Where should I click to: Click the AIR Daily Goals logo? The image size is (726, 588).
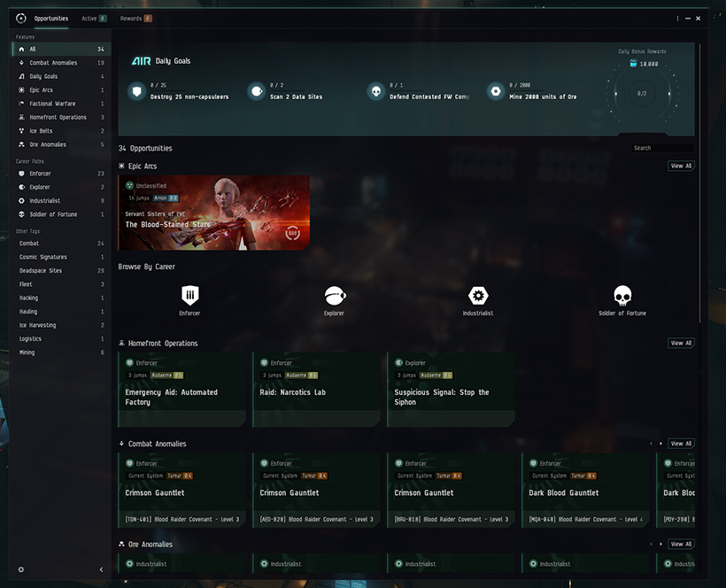tap(142, 61)
